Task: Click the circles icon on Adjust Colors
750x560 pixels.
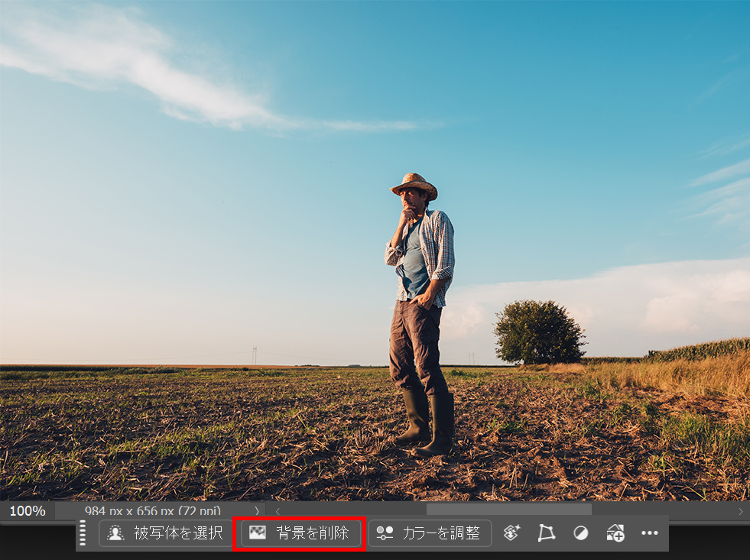Action: coord(385,533)
